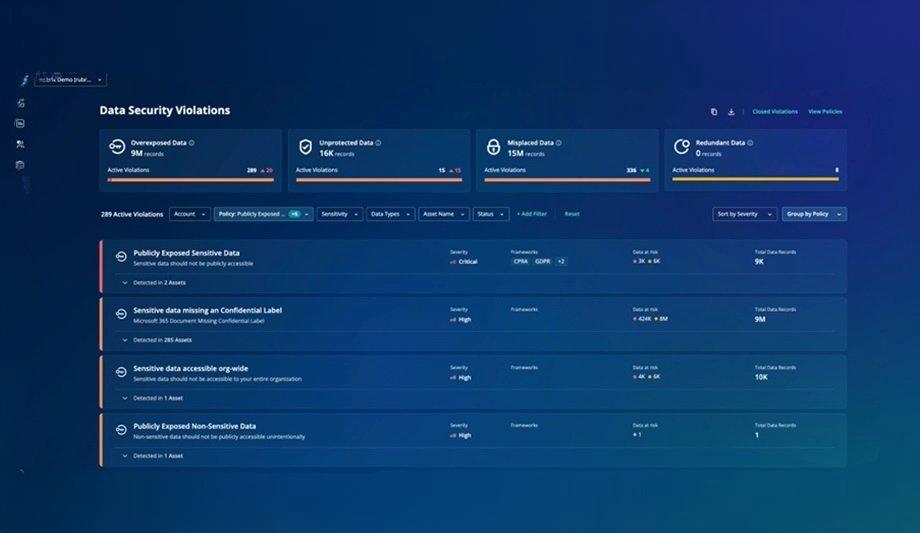Click 'Sensitive data accessible org-wide' title
The height and width of the screenshot is (533, 920).
[x=191, y=369]
